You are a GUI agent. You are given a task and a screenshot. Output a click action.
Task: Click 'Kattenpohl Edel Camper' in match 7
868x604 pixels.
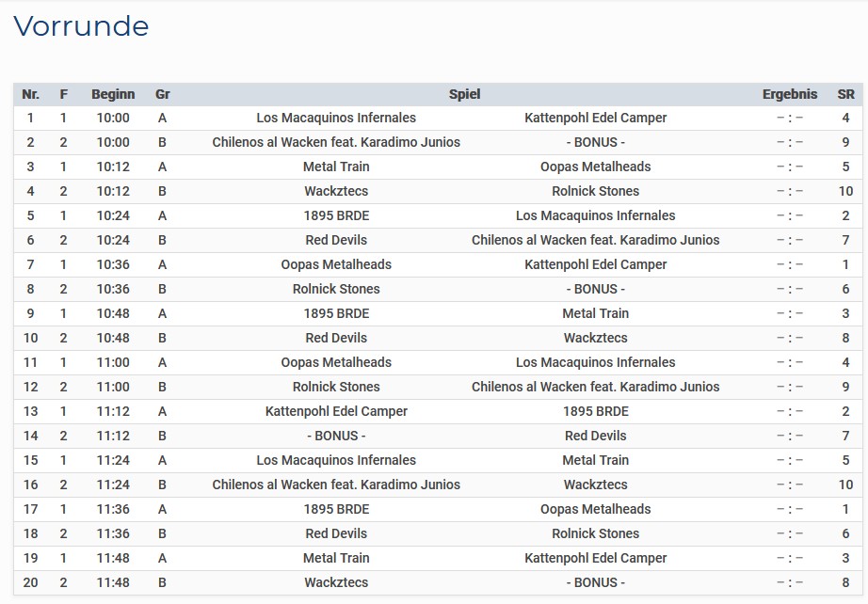click(x=596, y=264)
